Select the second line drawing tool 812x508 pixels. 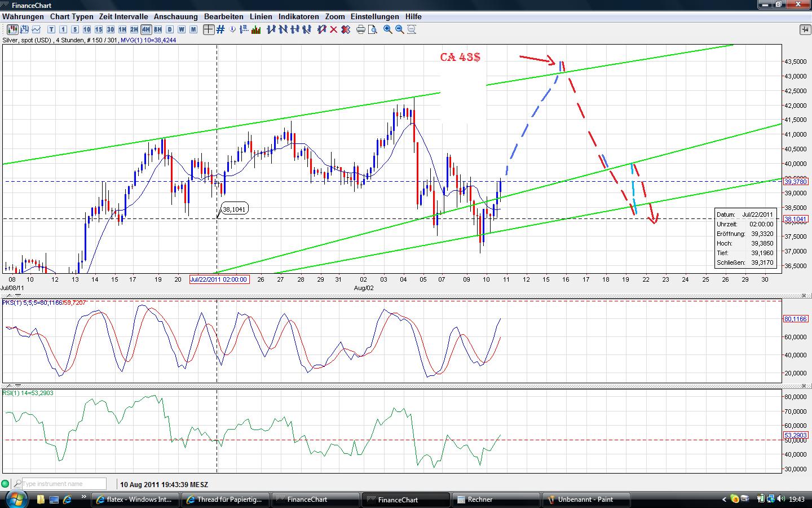coord(283,29)
